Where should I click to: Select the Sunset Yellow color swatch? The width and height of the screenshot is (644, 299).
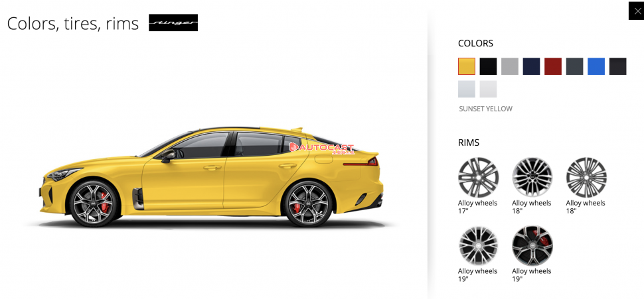coord(467,66)
